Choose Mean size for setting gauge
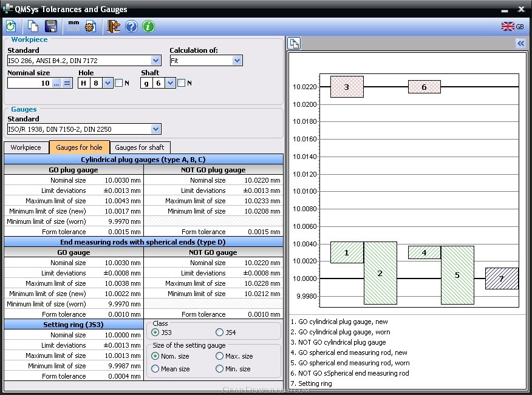Screen dimensions: 532x395 click(155, 368)
